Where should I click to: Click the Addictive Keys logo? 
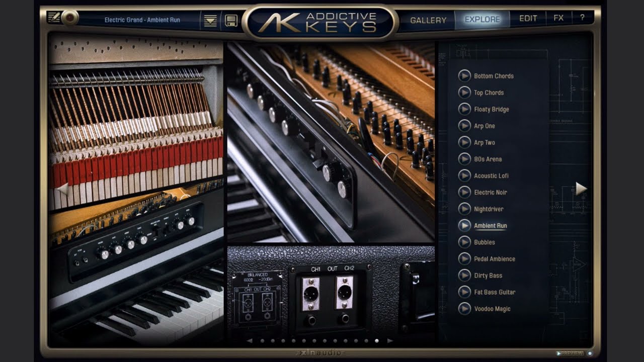(320, 23)
